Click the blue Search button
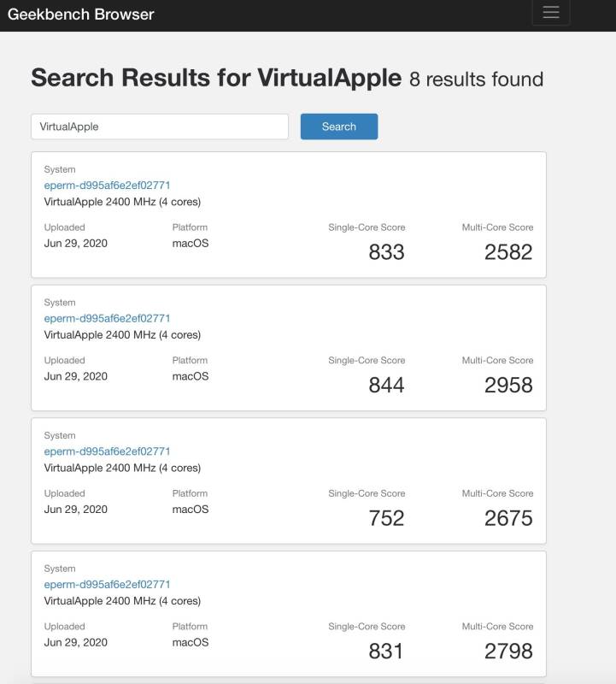This screenshot has width=616, height=684. tap(338, 127)
